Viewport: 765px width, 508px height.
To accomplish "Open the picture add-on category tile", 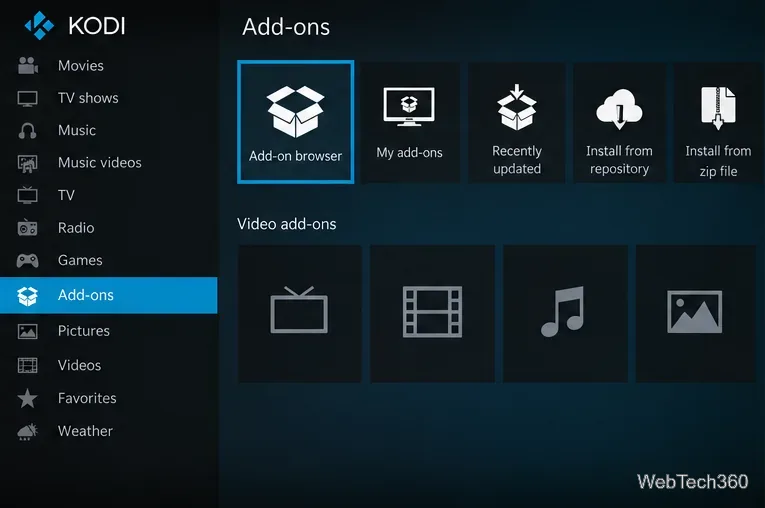I will pyautogui.click(x=696, y=313).
